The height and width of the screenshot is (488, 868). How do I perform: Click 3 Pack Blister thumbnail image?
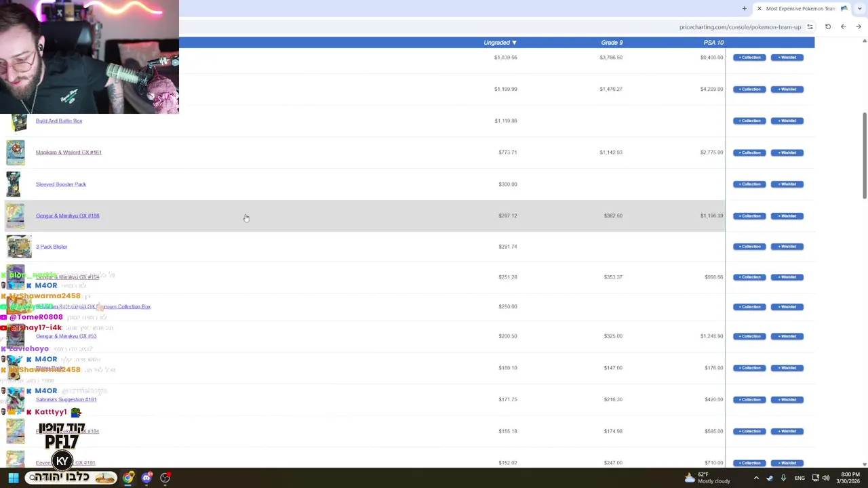pyautogui.click(x=19, y=247)
